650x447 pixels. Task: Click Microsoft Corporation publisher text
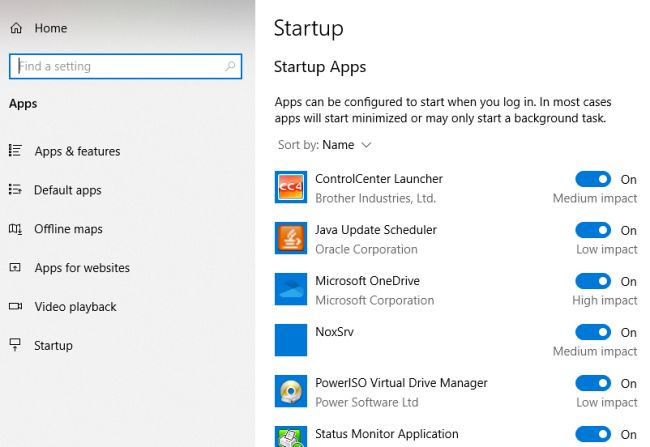(x=374, y=300)
